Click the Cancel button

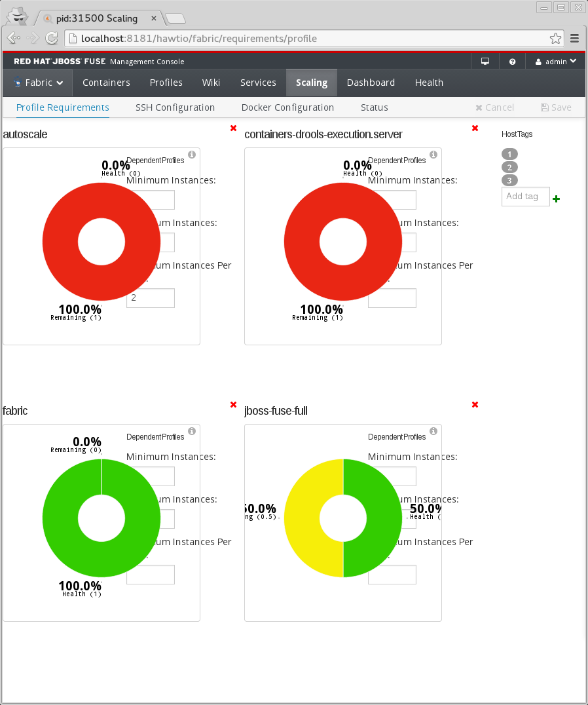494,107
